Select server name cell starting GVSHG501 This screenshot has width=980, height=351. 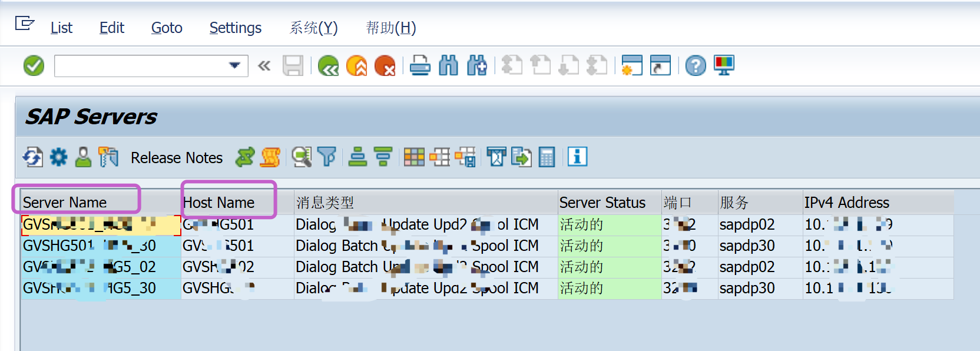pyautogui.click(x=101, y=246)
